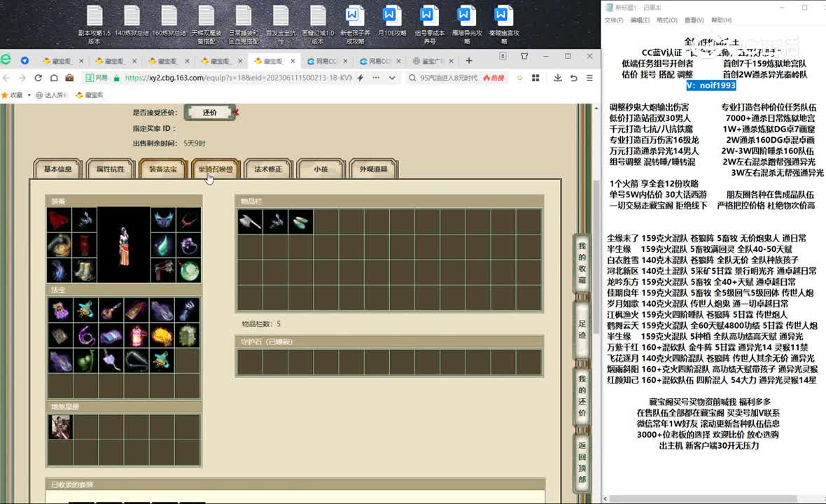
Task: Click the browser grid apps icon
Action: click(x=535, y=78)
